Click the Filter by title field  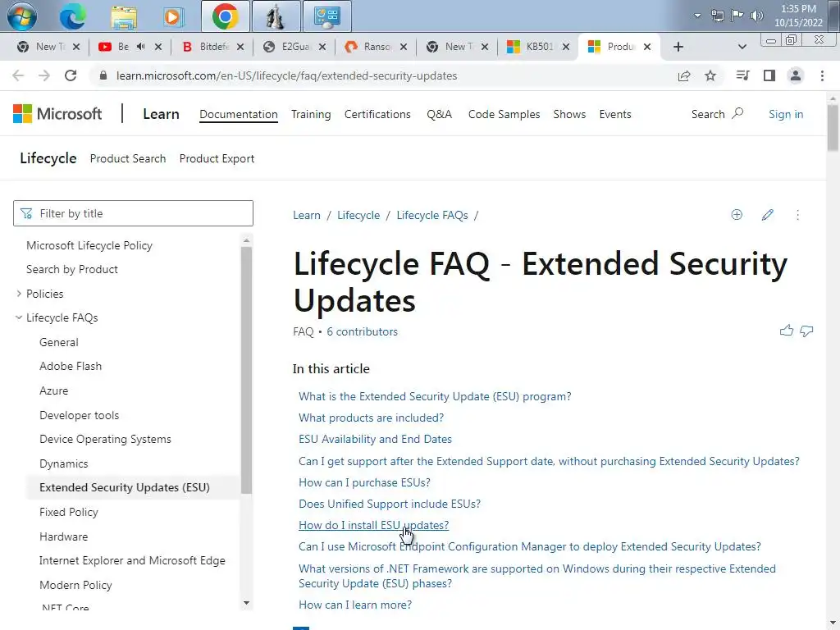[x=133, y=213]
